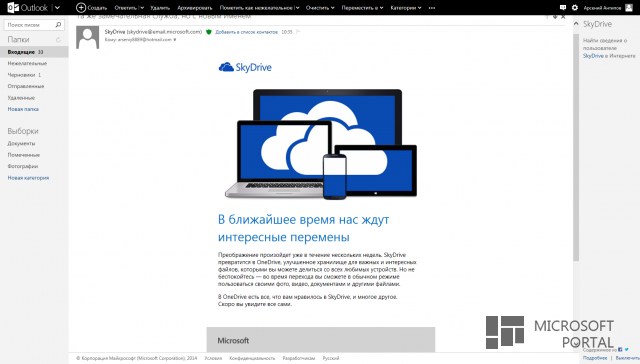Toggle the flag icon next to 10:55
The height and width of the screenshot is (364, 640).
coord(298,32)
